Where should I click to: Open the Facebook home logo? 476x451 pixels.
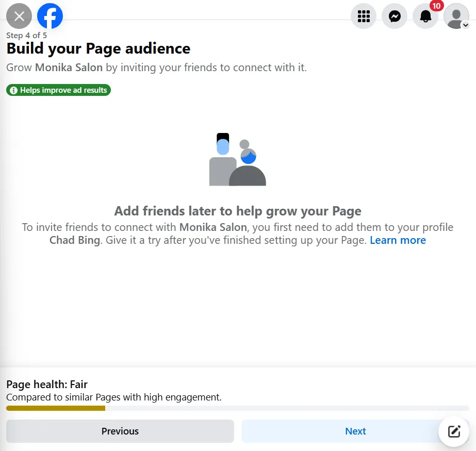tap(50, 16)
